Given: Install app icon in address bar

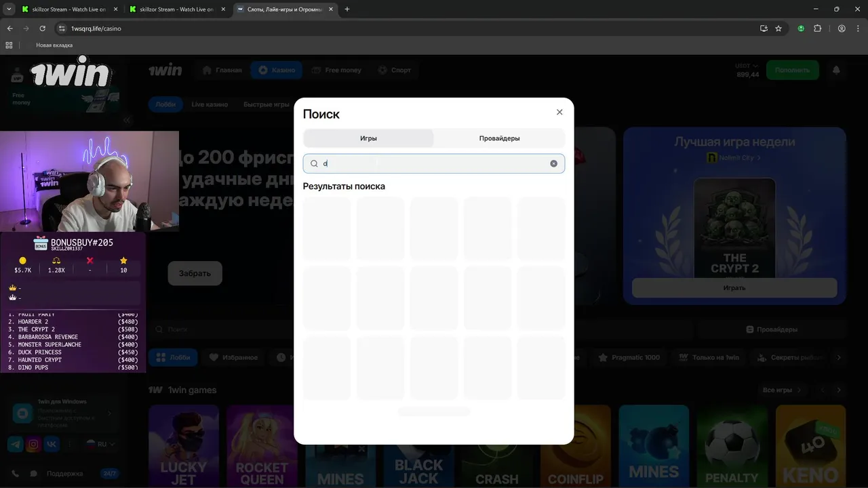Looking at the screenshot, I should tap(764, 28).
